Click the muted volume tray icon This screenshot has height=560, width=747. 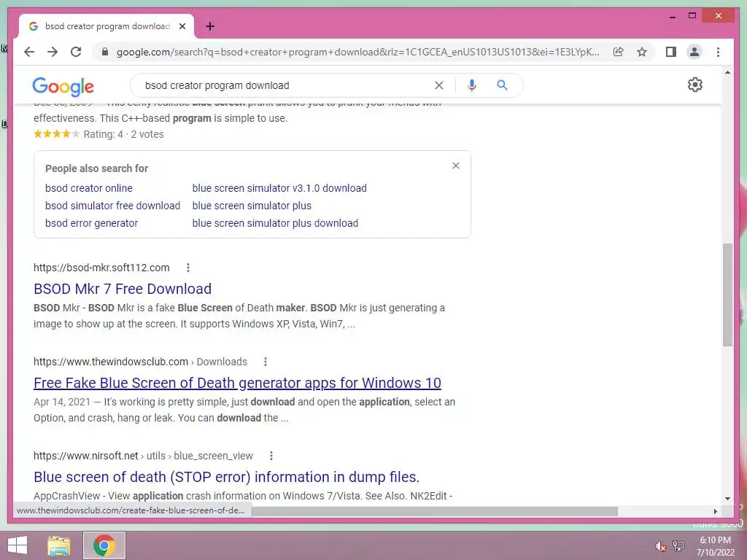[x=659, y=546]
